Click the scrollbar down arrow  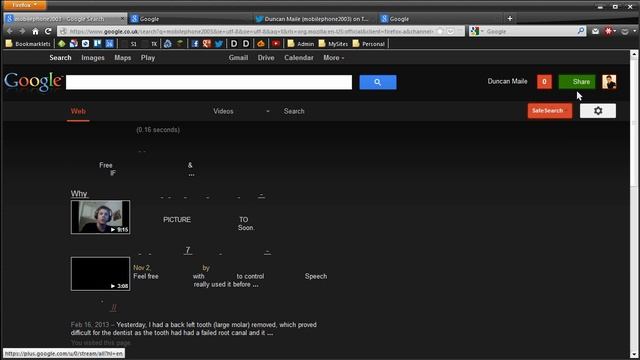point(634,354)
